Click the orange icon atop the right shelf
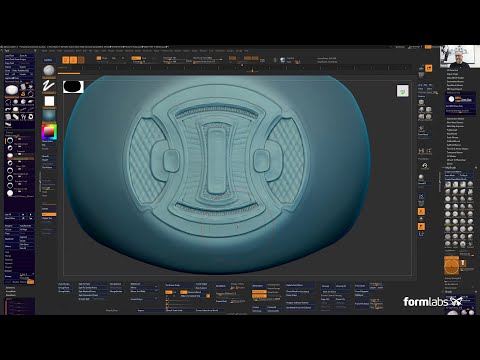The height and width of the screenshot is (360, 480). coord(429,68)
